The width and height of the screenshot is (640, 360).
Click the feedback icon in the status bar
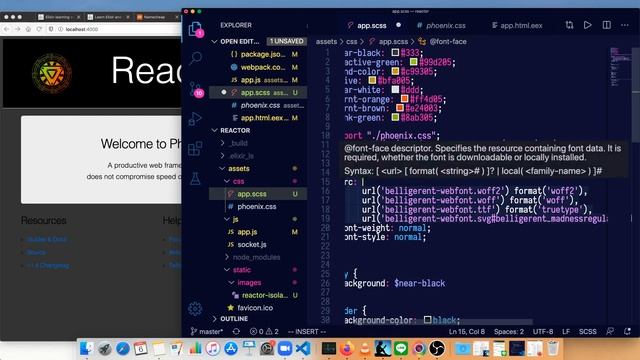(610, 331)
